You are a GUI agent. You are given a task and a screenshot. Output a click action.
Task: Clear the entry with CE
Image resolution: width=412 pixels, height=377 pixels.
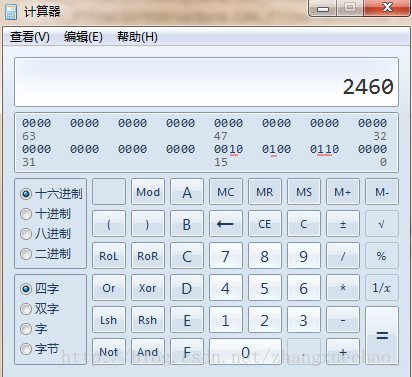pyautogui.click(x=265, y=224)
